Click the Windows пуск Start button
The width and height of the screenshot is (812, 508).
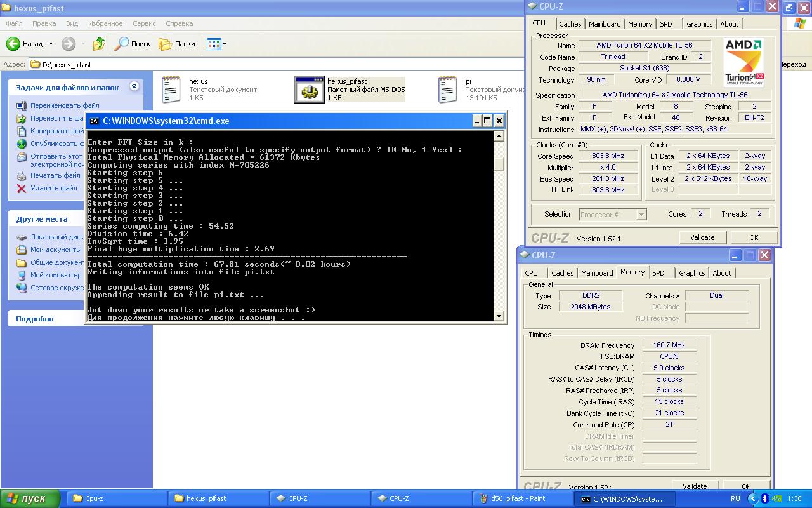[30, 499]
